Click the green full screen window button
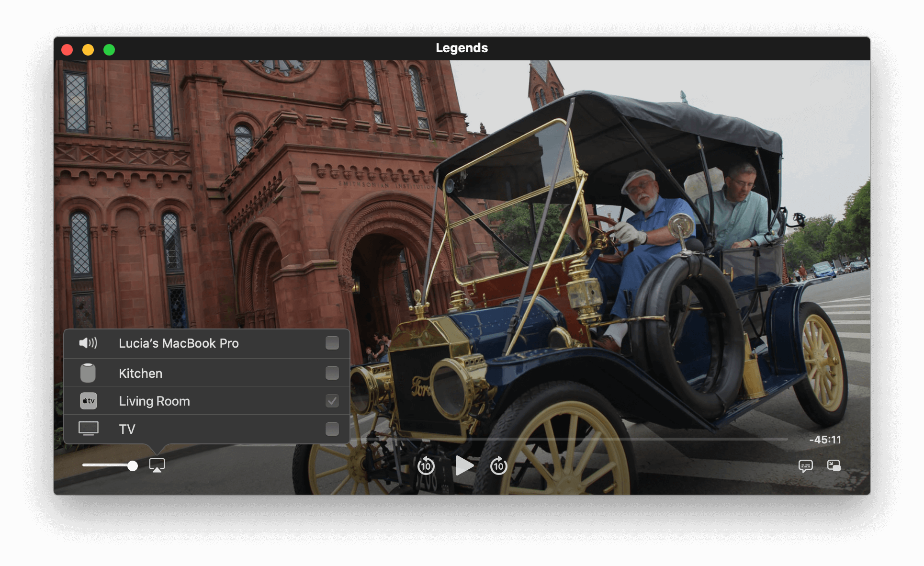924x566 pixels. (109, 50)
